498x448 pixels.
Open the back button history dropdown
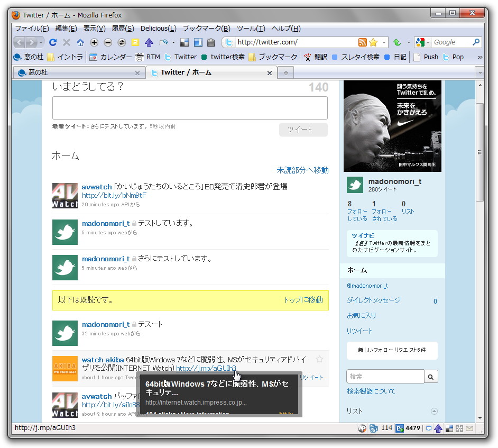tap(41, 42)
